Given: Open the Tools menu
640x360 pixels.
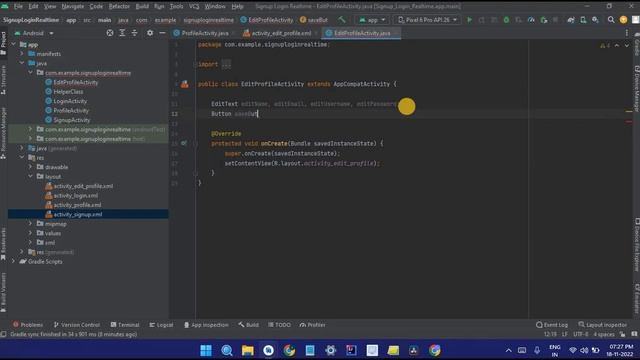Looking at the screenshot, I should [176, 7].
